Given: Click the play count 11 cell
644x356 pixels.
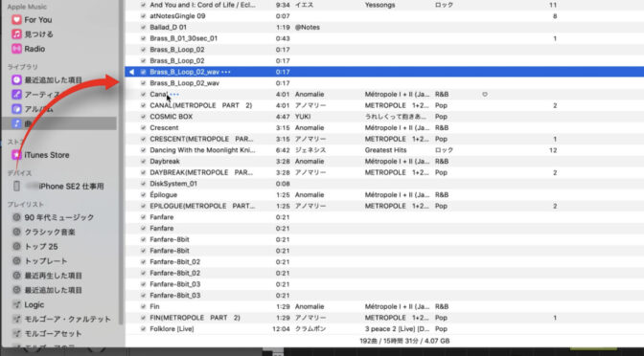Looking at the screenshot, I should [553, 5].
